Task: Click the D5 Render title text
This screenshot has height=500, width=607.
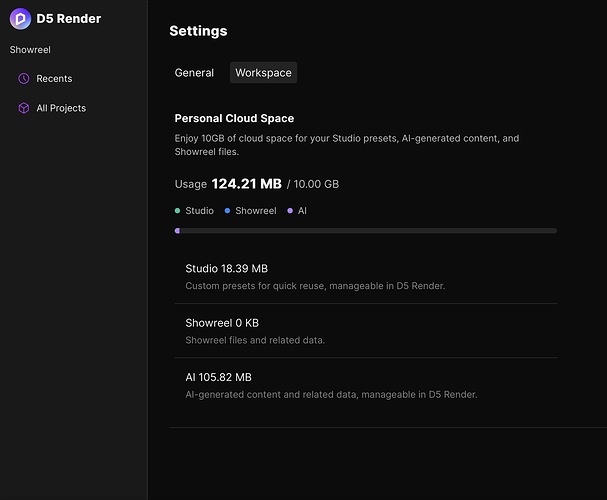Action: 69,19
